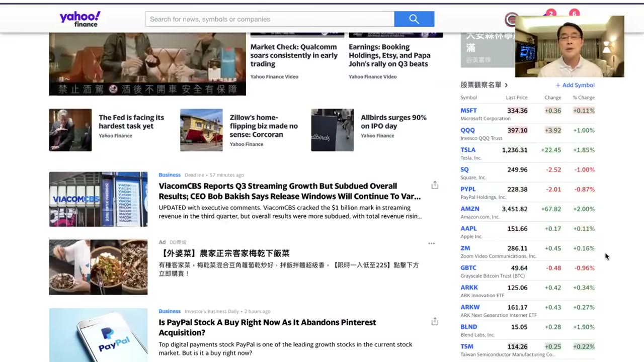Screen dimensions: 644x362
Task: Open ad options three-dot menu
Action: coord(431,243)
